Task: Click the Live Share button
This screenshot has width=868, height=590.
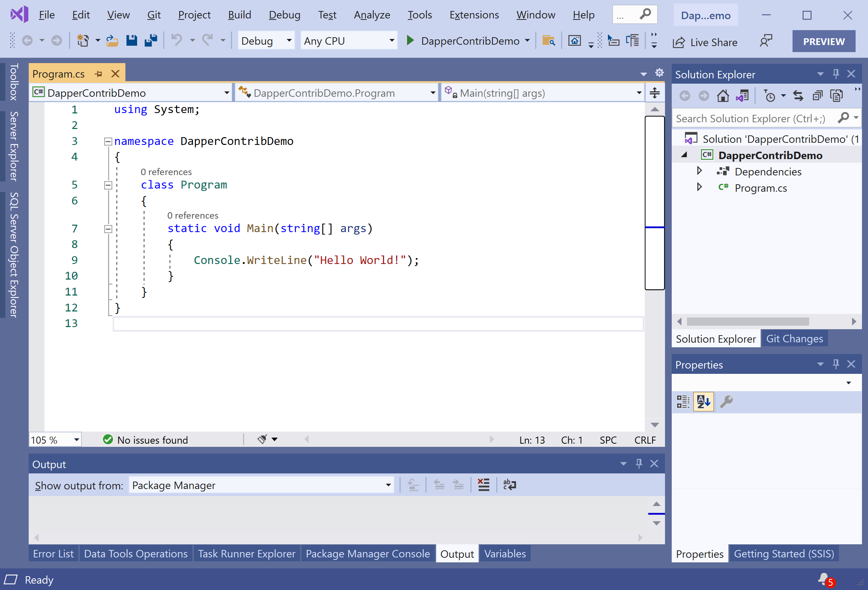Action: pyautogui.click(x=705, y=42)
